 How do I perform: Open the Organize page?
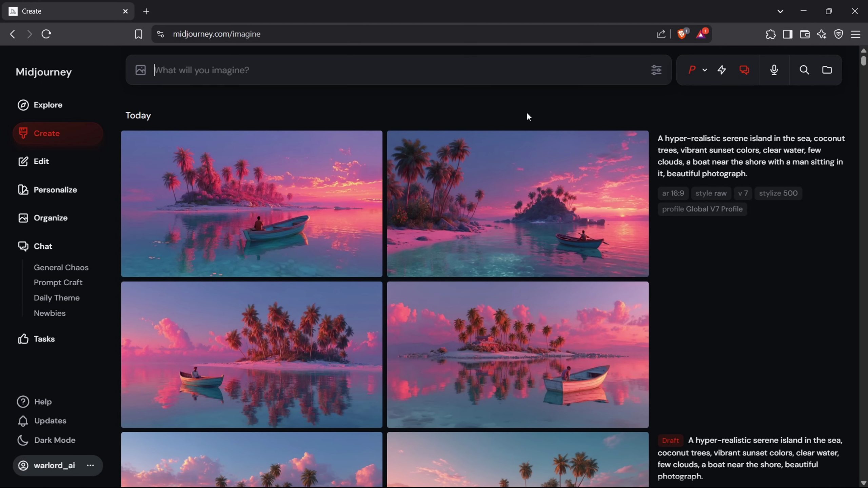[43, 218]
